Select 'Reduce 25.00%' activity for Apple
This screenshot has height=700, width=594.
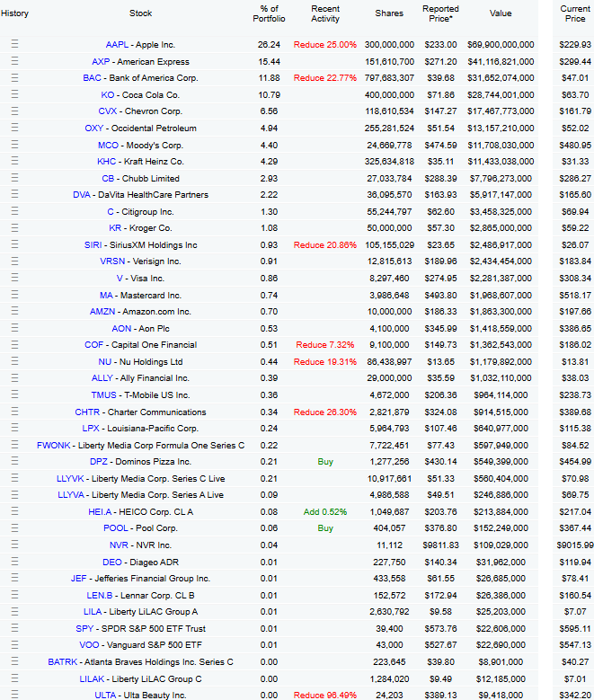325,45
